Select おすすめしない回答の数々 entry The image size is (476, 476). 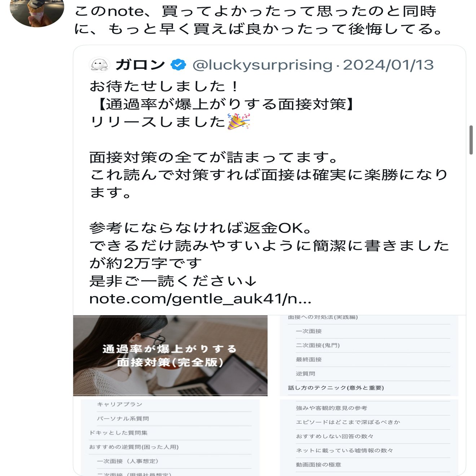click(335, 436)
